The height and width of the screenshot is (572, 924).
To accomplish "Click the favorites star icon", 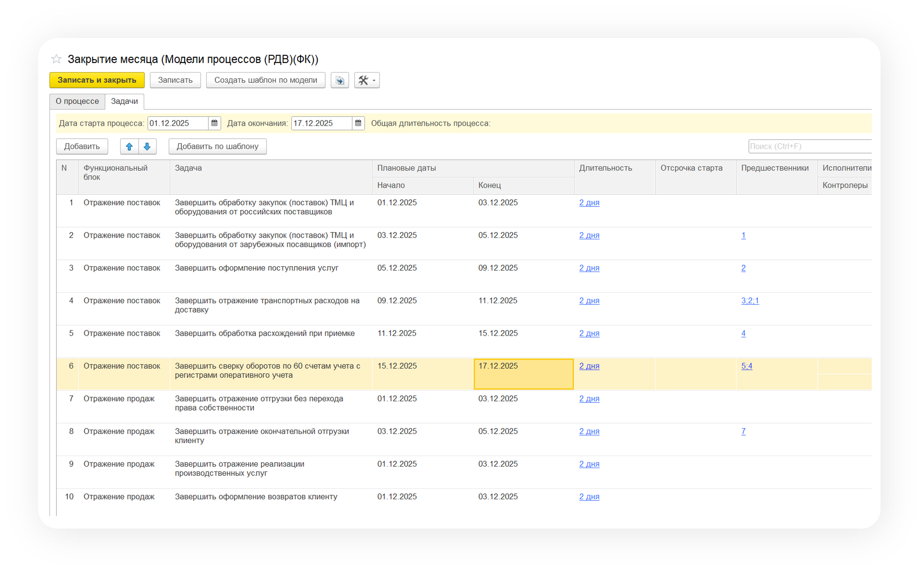I will [x=56, y=59].
